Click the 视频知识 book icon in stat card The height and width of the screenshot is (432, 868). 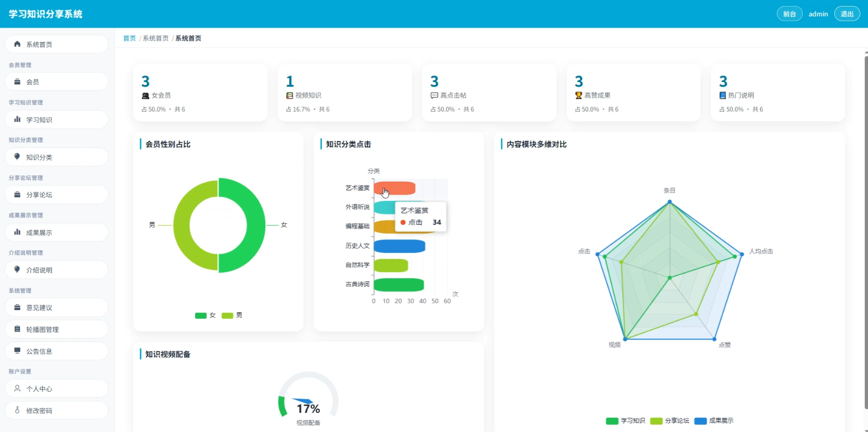290,96
